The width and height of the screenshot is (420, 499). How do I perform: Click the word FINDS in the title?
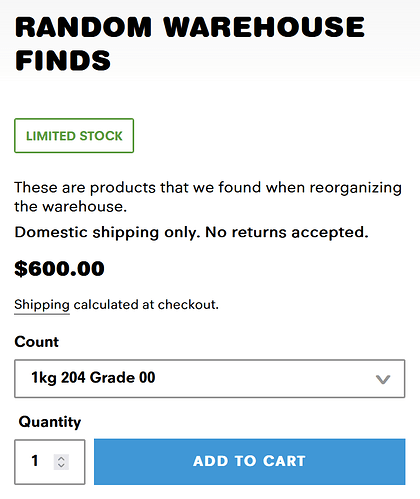[63, 60]
